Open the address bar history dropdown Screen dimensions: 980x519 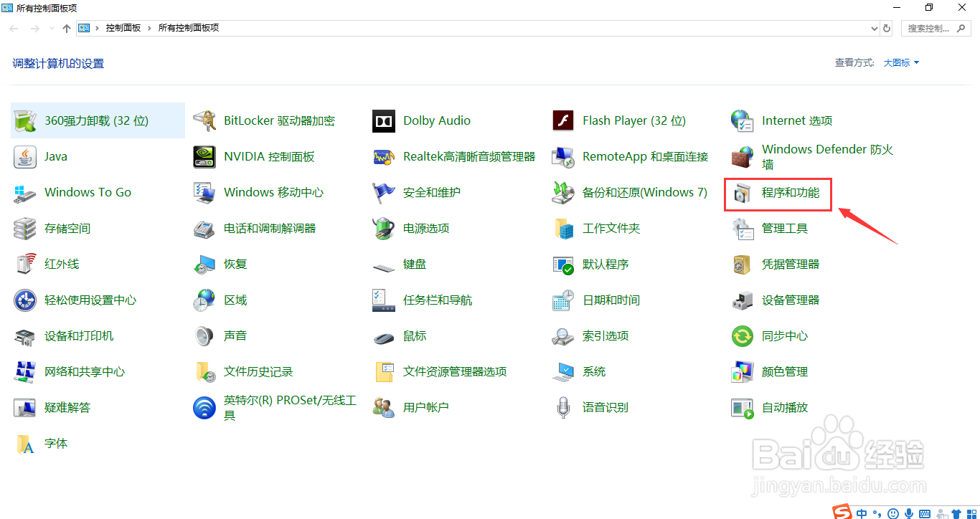pyautogui.click(x=874, y=28)
